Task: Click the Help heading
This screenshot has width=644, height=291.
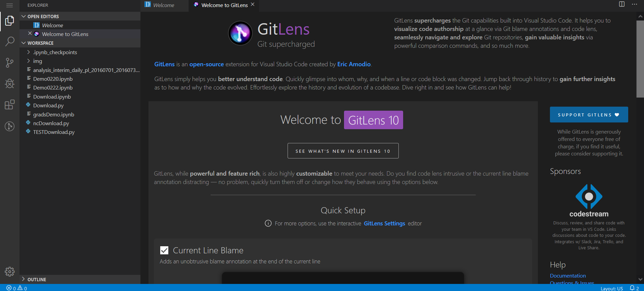Action: point(558,265)
